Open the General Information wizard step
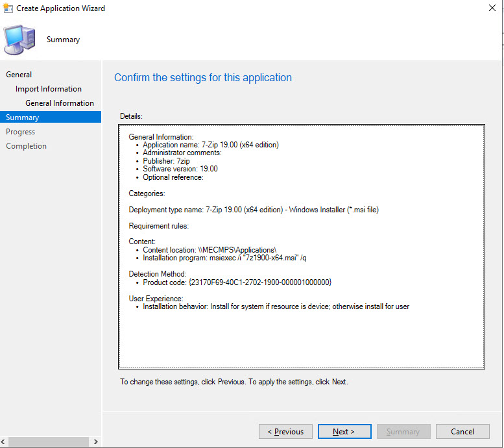 [60, 103]
